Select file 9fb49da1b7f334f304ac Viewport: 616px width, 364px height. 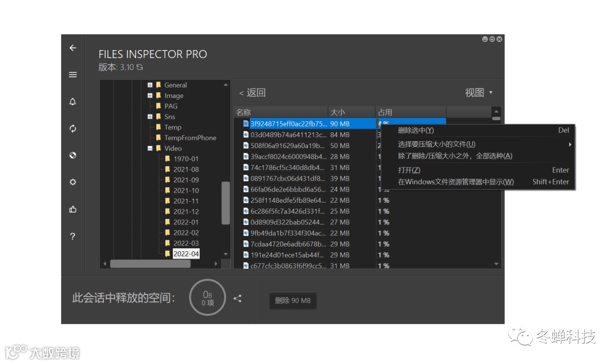point(289,234)
